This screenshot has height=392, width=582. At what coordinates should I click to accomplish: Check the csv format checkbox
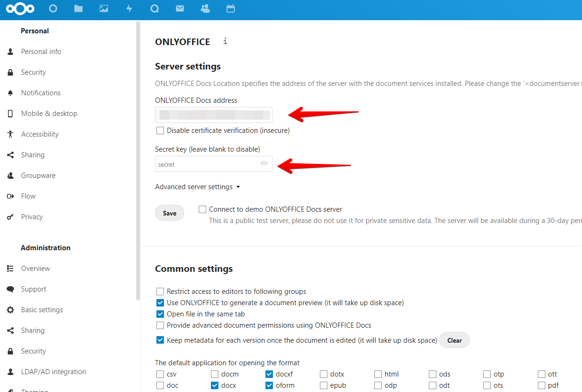[x=160, y=374]
